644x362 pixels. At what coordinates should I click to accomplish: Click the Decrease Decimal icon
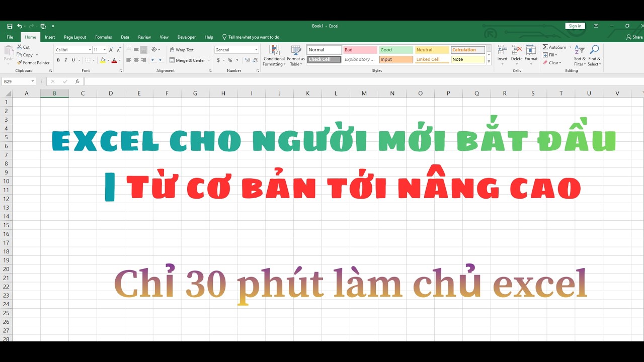[255, 60]
